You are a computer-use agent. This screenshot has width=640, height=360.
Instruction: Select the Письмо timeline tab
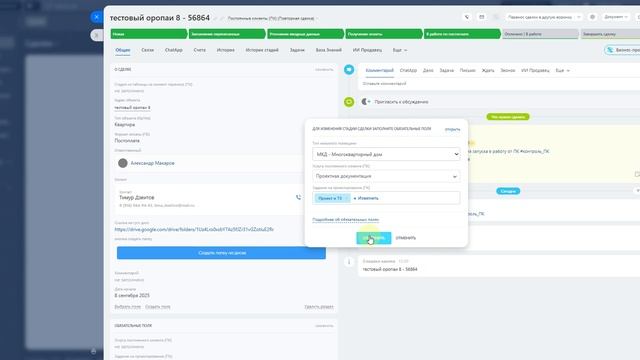point(467,71)
